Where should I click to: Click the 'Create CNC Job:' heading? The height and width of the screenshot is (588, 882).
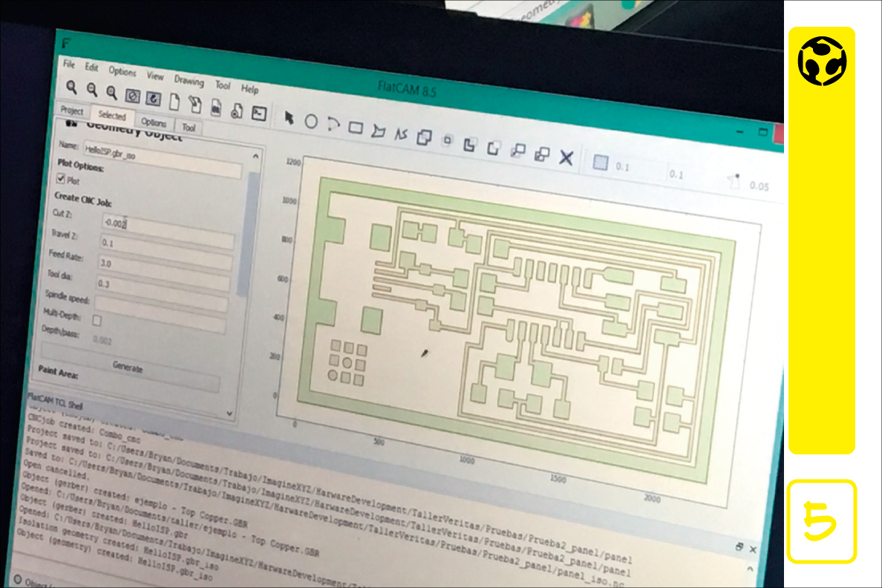[x=82, y=199]
